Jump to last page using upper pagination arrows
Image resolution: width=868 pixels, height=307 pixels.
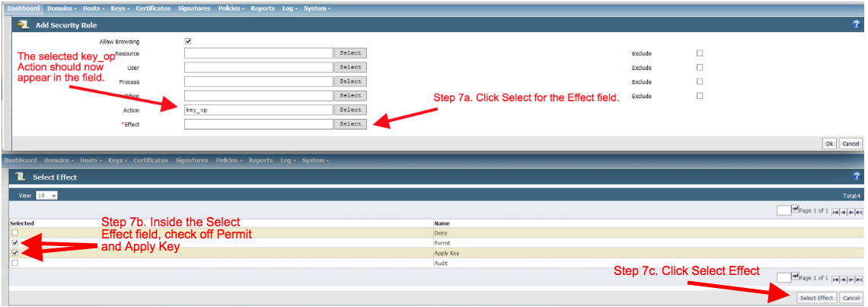[x=859, y=211]
